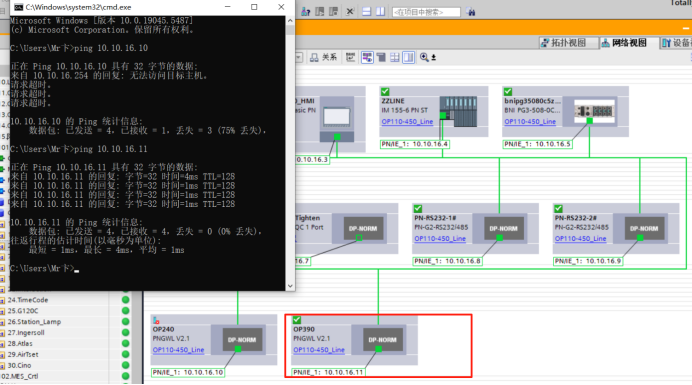692x385 pixels.
Task: Open OP110-450_Line link under bnipg35080c5z
Action: tap(530, 121)
